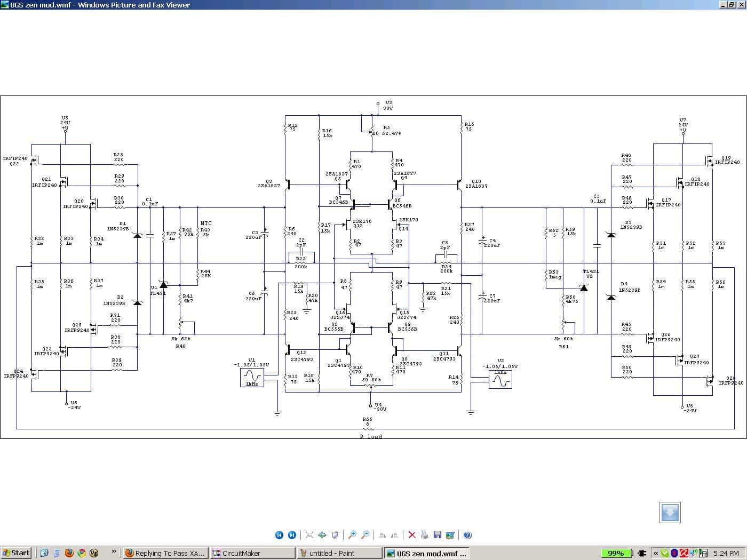Viewport: 747px width, 560px height.
Task: Click the Show Desktop quick launch icon
Action: tap(44, 553)
